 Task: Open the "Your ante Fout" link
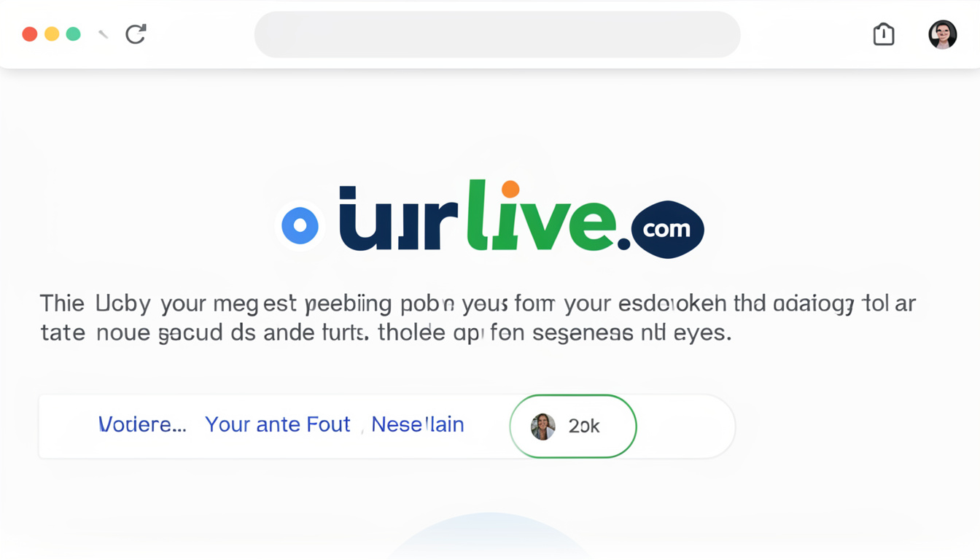[277, 424]
